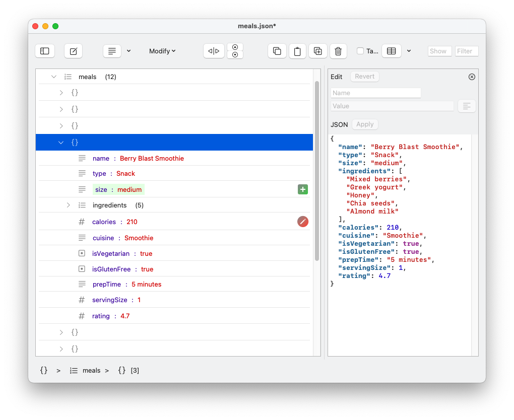Click the copy icon in the toolbar
Image resolution: width=514 pixels, height=420 pixels.
tap(277, 51)
